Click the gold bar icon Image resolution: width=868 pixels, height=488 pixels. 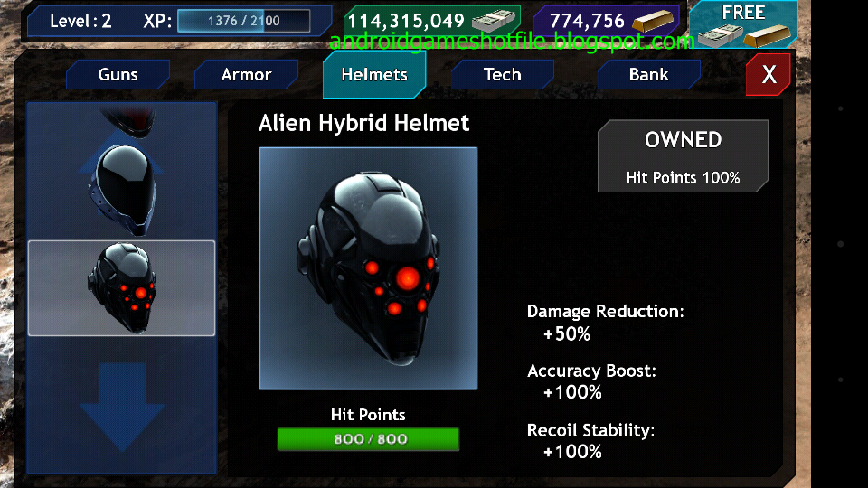(653, 21)
